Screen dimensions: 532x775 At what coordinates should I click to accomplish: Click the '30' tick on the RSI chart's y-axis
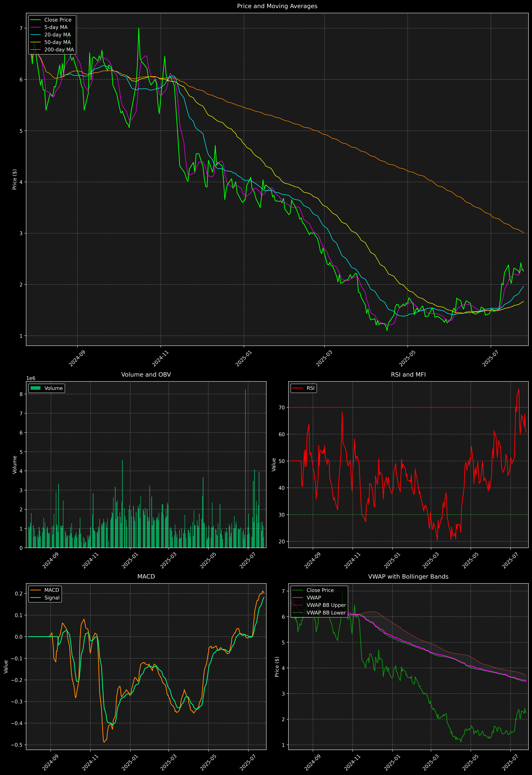282,515
